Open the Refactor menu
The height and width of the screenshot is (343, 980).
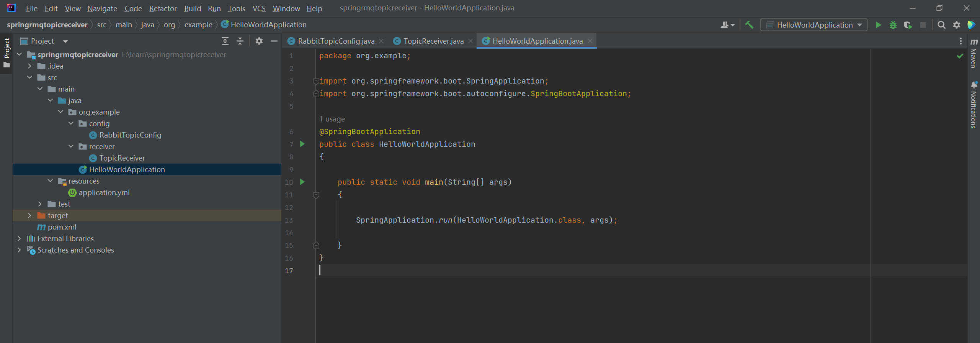pyautogui.click(x=163, y=8)
